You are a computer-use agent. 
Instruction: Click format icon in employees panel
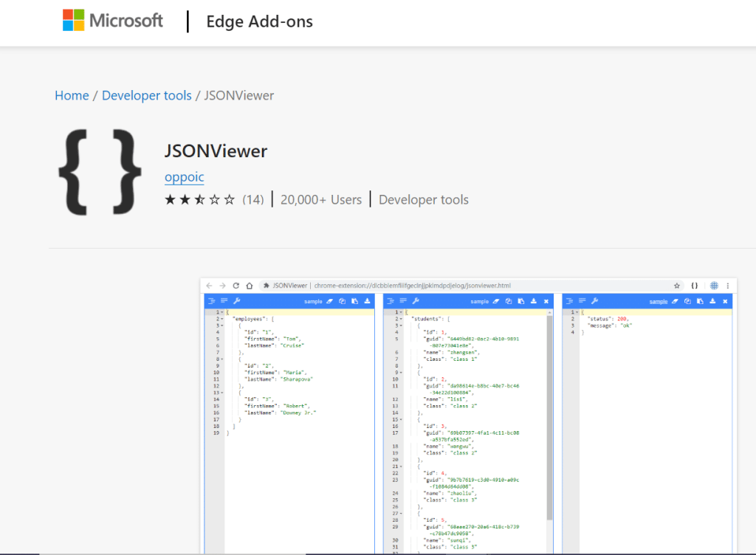tap(211, 301)
